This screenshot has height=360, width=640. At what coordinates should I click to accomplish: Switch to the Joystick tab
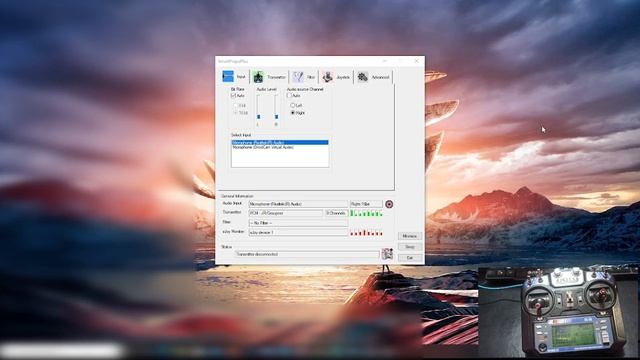click(x=336, y=77)
